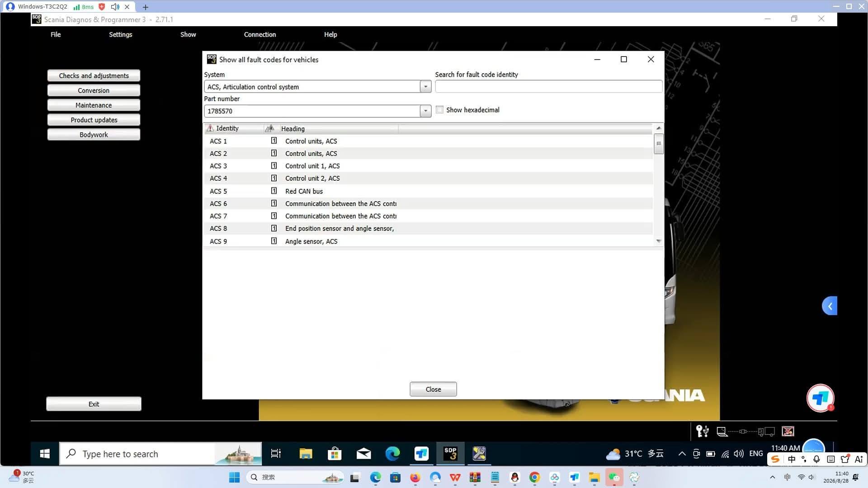This screenshot has width=868, height=488.
Task: Click the Search for fault code identity field
Action: click(548, 87)
